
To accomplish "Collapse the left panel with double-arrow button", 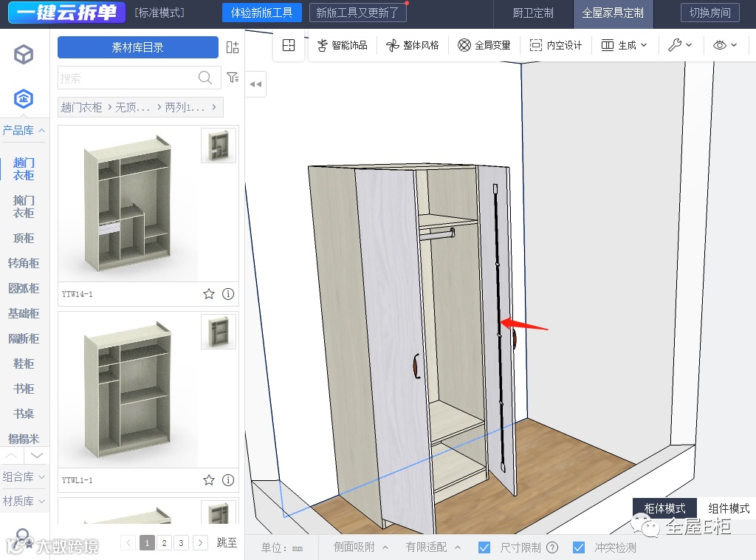I will coord(255,84).
